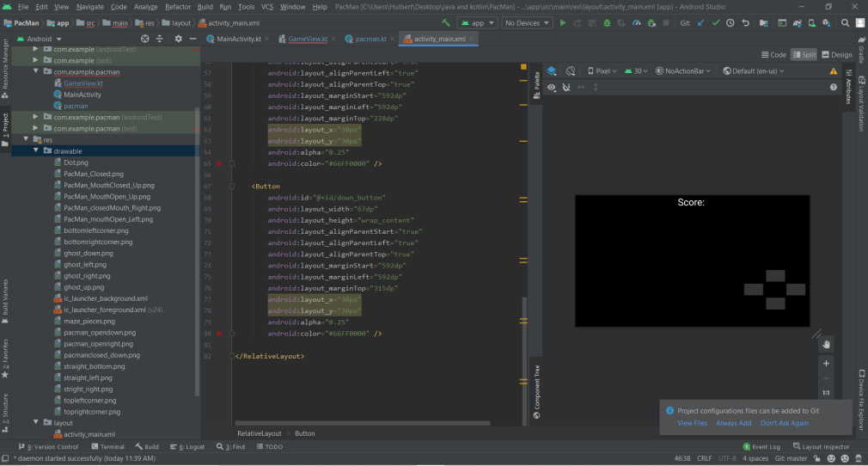Click the View Files link
The image size is (868, 466).
click(x=692, y=423)
